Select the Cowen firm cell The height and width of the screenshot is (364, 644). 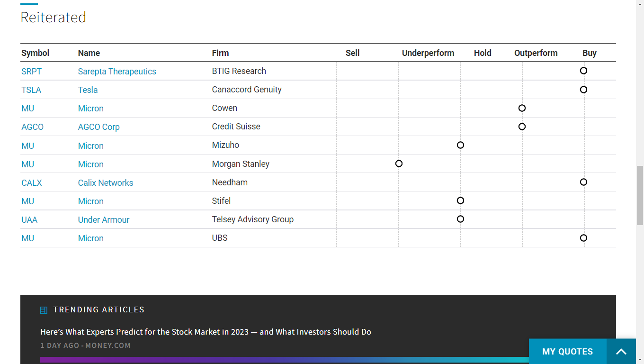pyautogui.click(x=224, y=108)
